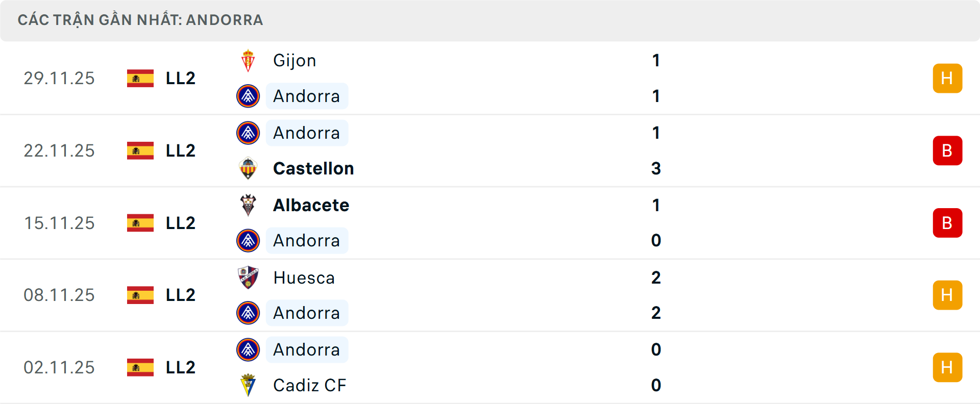
Task: Click the draw badge for Cadiz match
Action: (x=947, y=367)
